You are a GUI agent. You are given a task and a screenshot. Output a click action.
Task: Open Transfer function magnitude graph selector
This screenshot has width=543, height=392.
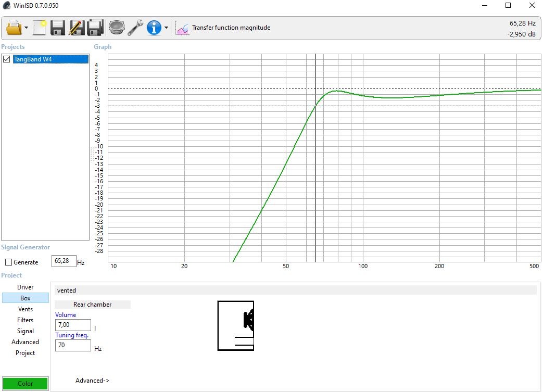(x=231, y=28)
